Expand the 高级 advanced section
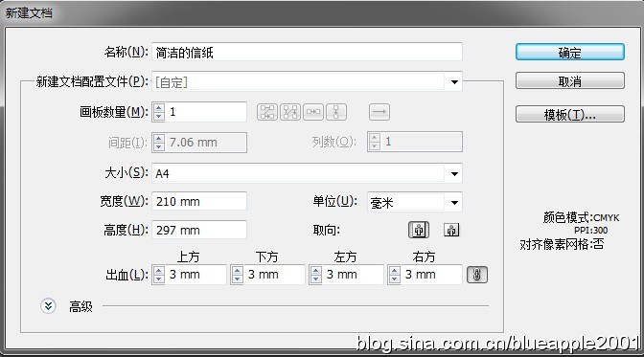The image size is (644, 357). (48, 305)
